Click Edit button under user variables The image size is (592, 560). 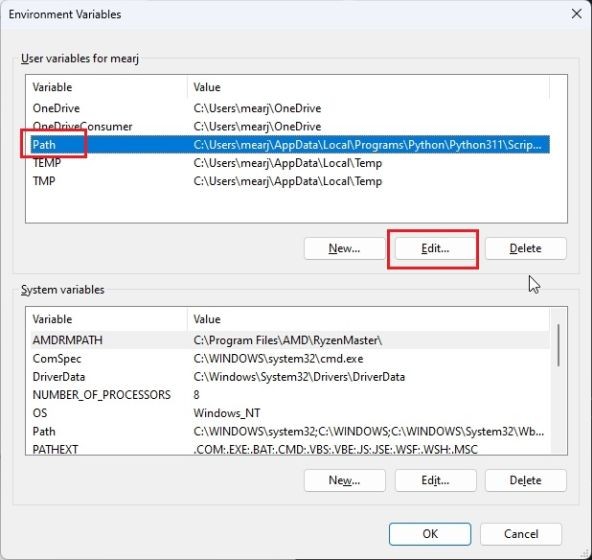pos(435,248)
